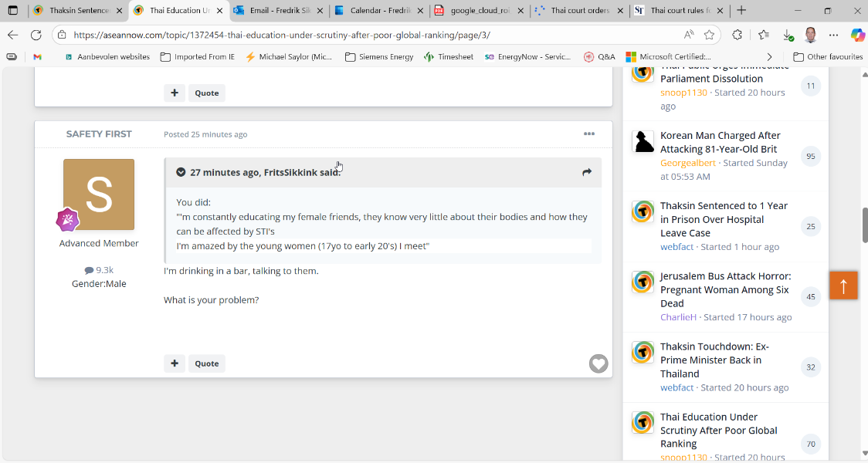Click the orange scroll-to-top arrow button

[x=843, y=286]
